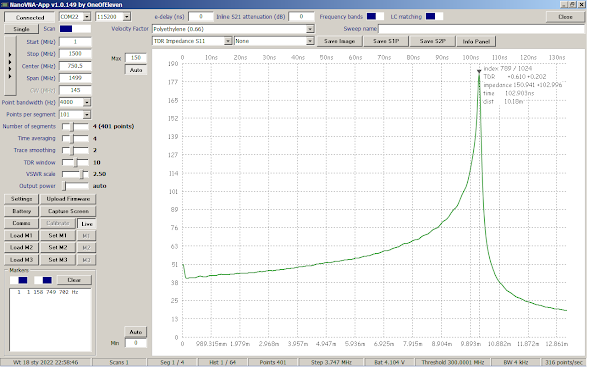Screen dimensions: 589x369
Task: Click the TDR window slider
Action: (x=75, y=163)
